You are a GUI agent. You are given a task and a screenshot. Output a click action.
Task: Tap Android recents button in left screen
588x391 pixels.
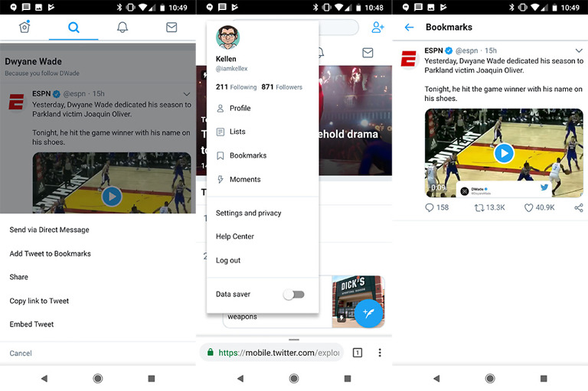[152, 378]
